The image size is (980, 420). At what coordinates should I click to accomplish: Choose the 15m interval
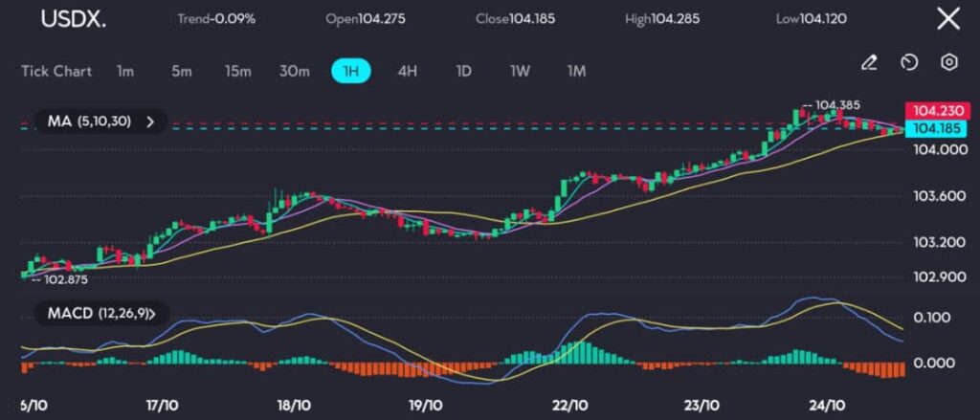pyautogui.click(x=237, y=71)
